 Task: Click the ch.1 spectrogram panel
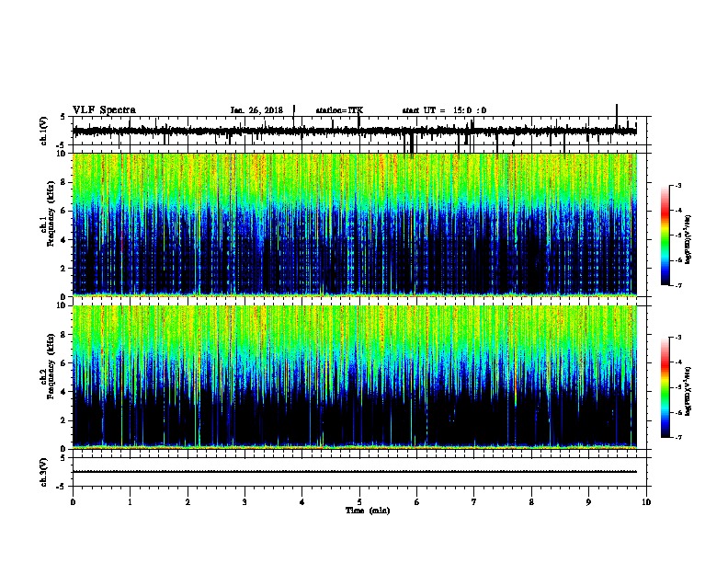click(355, 224)
